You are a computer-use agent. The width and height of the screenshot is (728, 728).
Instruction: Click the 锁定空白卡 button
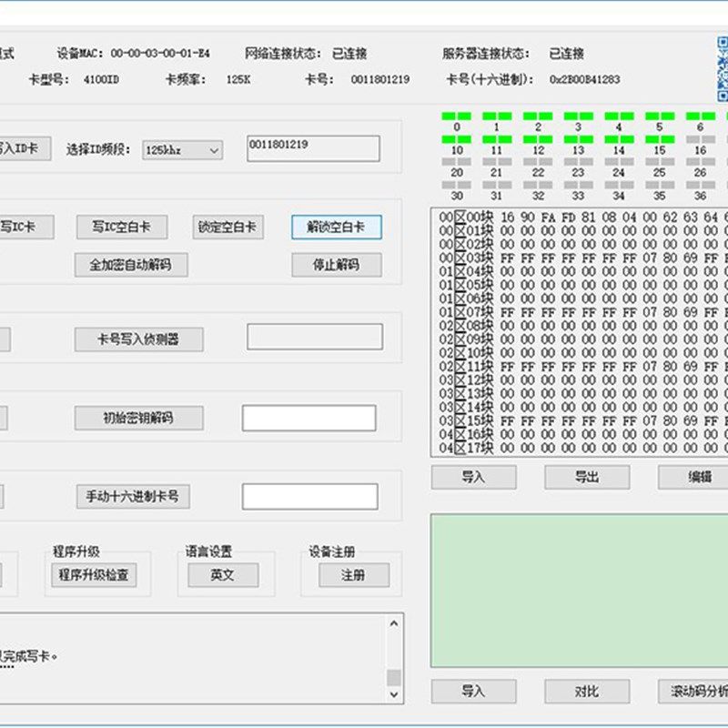click(x=228, y=227)
